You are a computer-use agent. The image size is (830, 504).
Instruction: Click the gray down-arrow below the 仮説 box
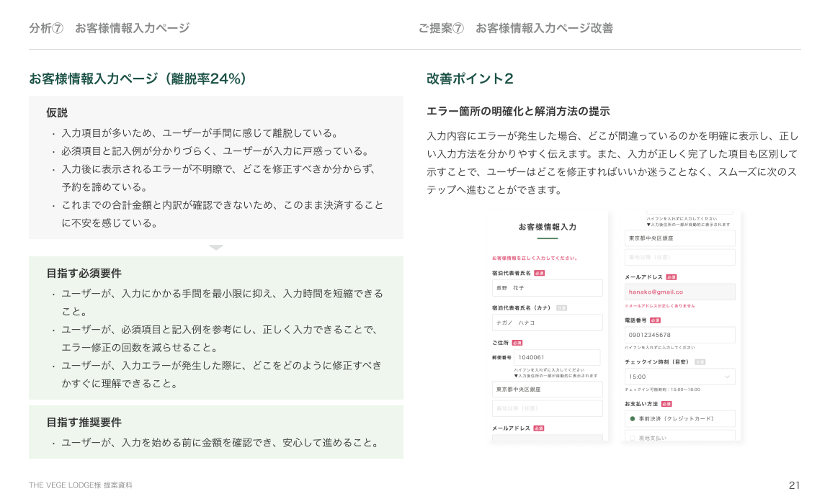(x=216, y=248)
